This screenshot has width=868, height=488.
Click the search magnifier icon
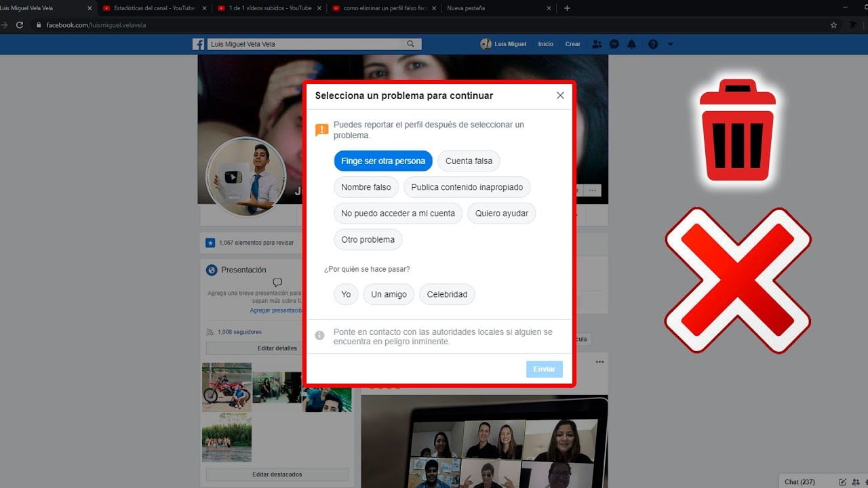point(411,44)
